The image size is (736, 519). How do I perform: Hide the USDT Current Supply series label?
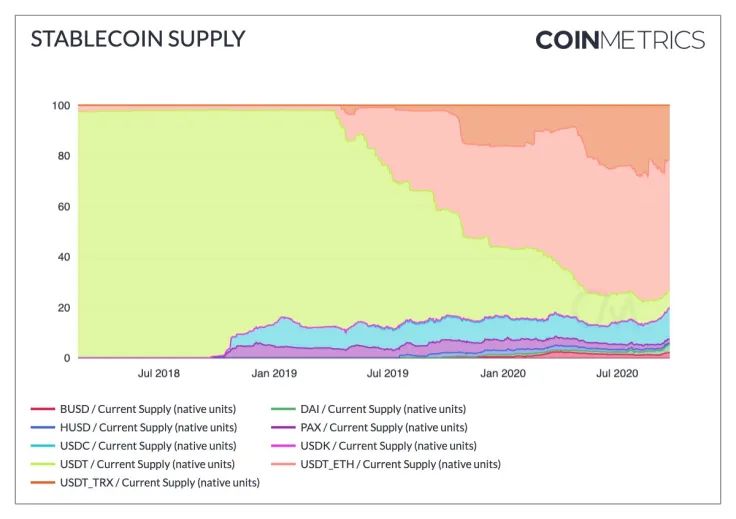coord(147,464)
